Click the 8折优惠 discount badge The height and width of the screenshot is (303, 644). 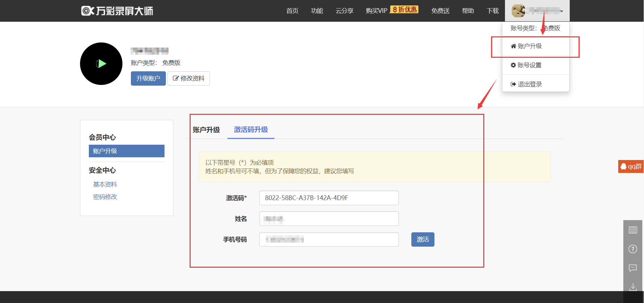tap(404, 10)
